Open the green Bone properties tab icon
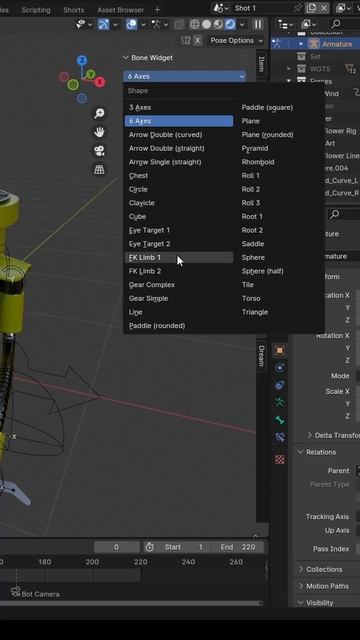 [x=280, y=420]
